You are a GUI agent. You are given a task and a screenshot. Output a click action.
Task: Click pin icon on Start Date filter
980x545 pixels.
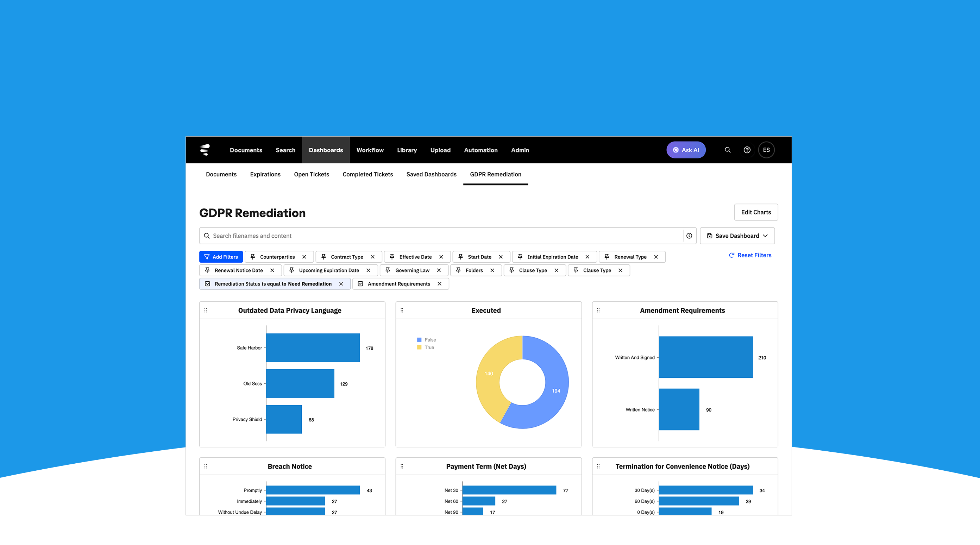460,257
